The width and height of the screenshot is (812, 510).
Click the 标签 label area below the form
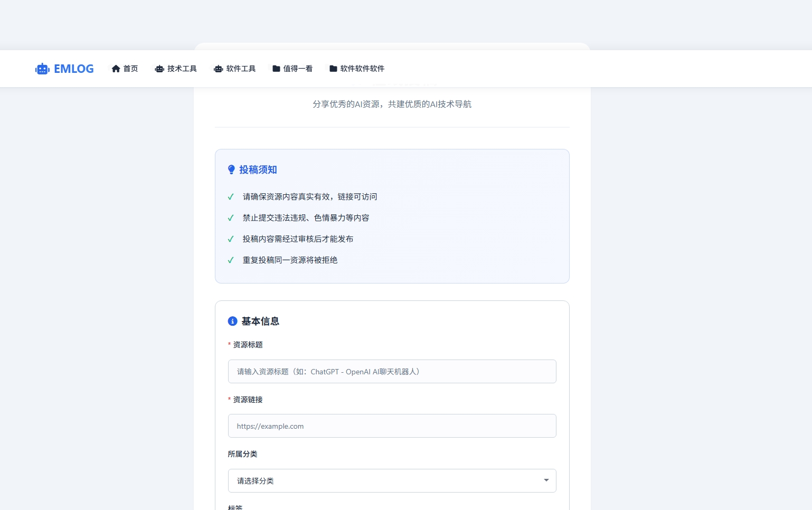[x=234, y=507]
